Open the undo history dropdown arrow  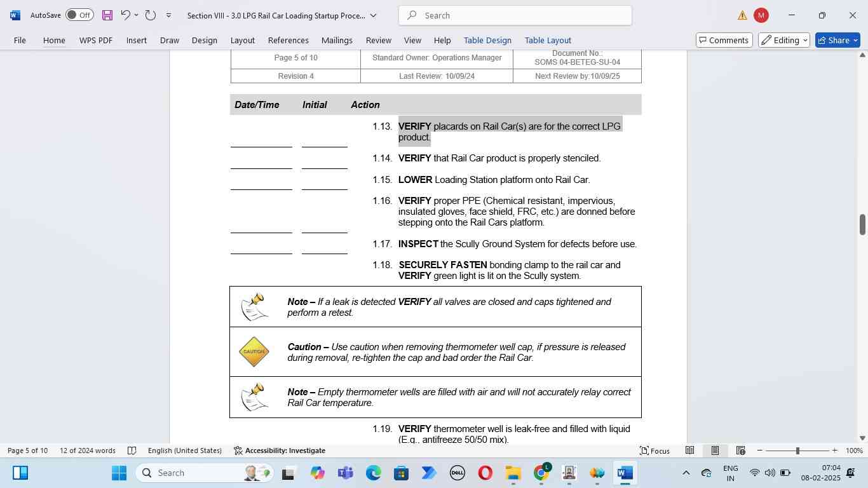pyautogui.click(x=136, y=15)
